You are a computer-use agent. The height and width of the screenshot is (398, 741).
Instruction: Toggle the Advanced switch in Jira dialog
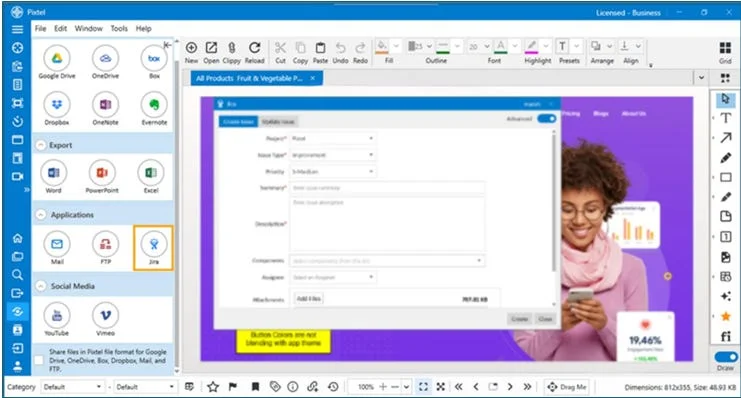546,119
